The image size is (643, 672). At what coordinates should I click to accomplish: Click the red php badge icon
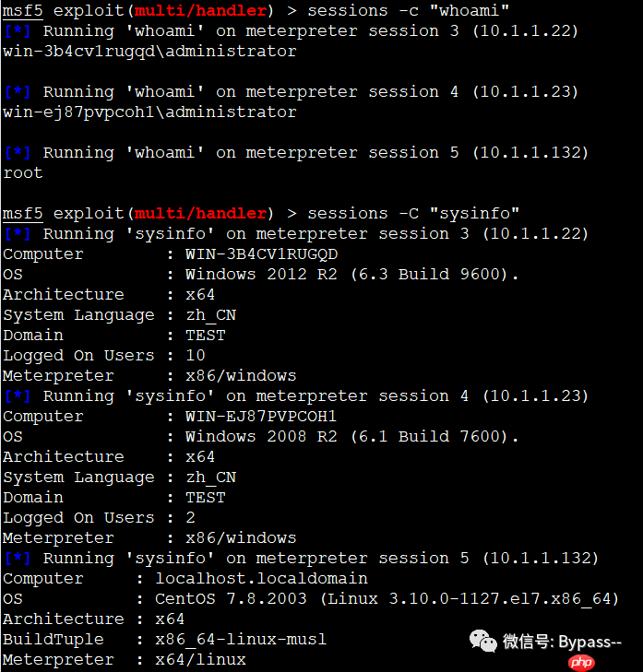(x=580, y=663)
